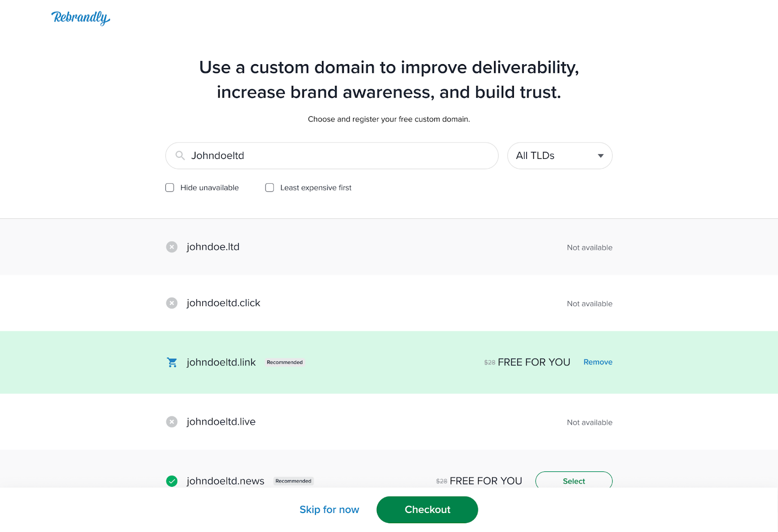This screenshot has height=532, width=778.
Task: Click the Recommended badge next to johndoeltd.news
Action: point(293,481)
